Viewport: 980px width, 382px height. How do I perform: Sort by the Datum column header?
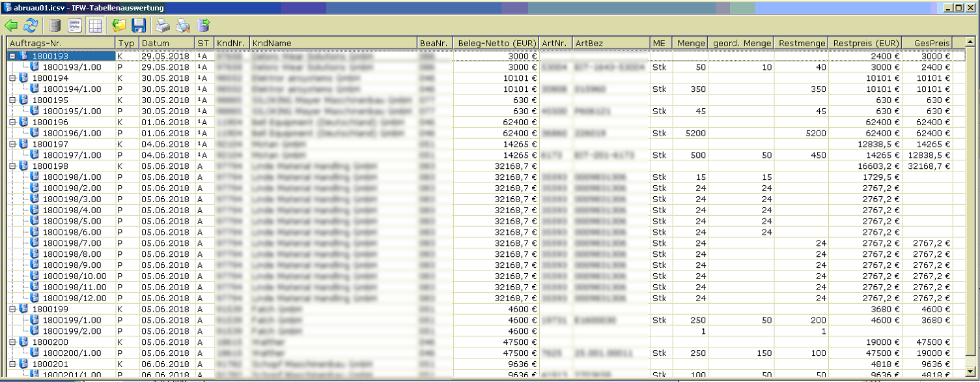tap(167, 43)
